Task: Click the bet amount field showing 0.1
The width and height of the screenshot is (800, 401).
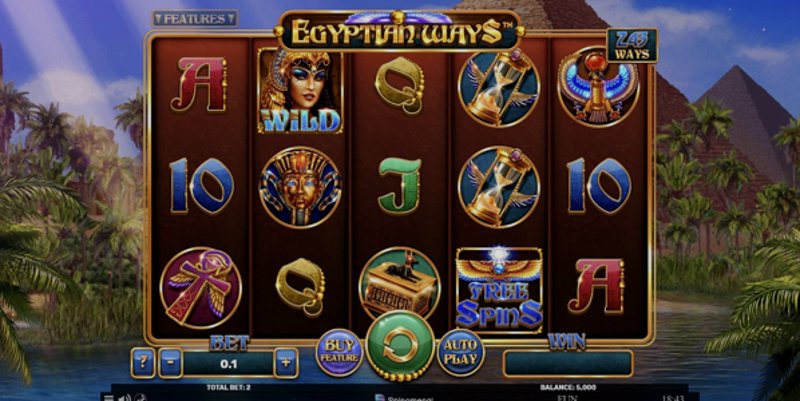Action: (x=229, y=363)
